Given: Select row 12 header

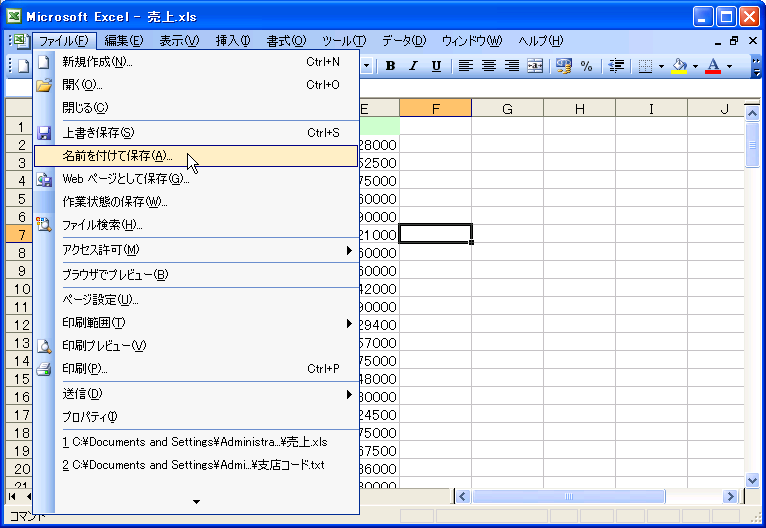Looking at the screenshot, I should coord(20,325).
